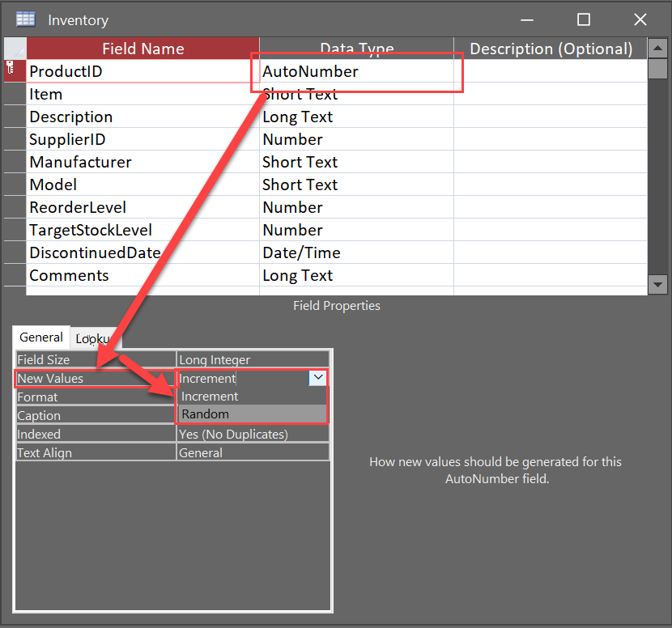Select the Model field name cell

142,185
